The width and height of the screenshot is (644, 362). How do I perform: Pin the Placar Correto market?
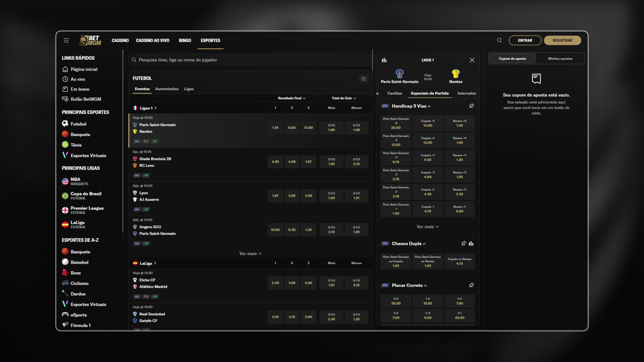pos(471,285)
